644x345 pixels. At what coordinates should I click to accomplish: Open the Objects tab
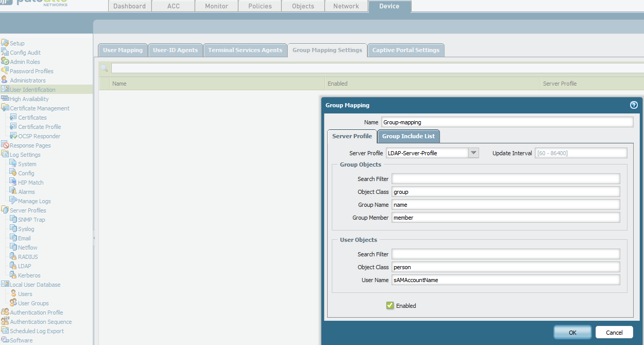click(303, 6)
